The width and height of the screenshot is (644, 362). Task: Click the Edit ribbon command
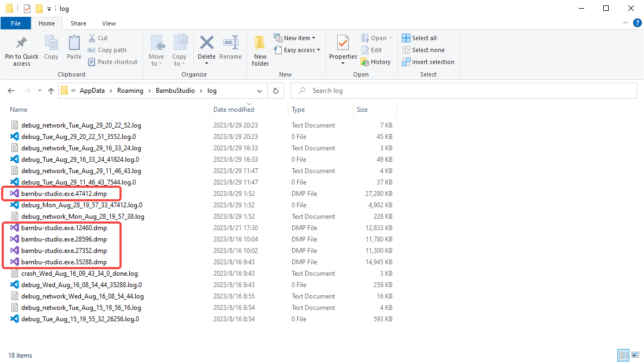372,50
